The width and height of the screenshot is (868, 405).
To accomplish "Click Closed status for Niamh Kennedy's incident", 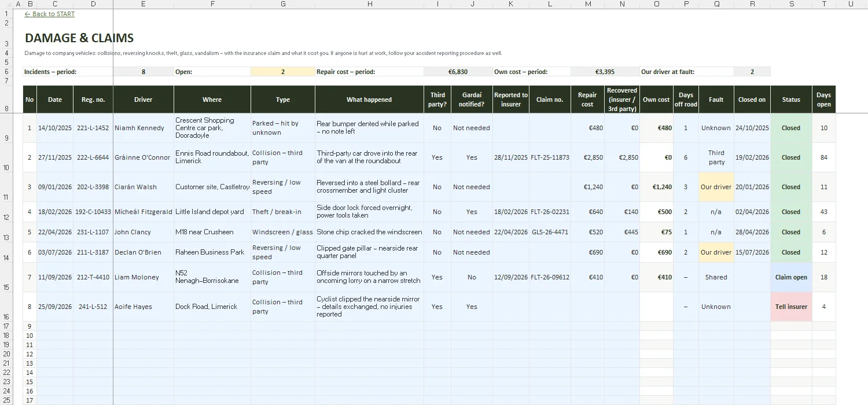I will (x=791, y=128).
